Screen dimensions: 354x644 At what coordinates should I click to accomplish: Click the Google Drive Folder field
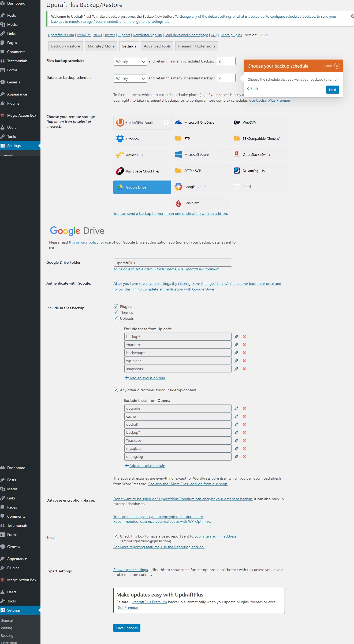pos(173,263)
